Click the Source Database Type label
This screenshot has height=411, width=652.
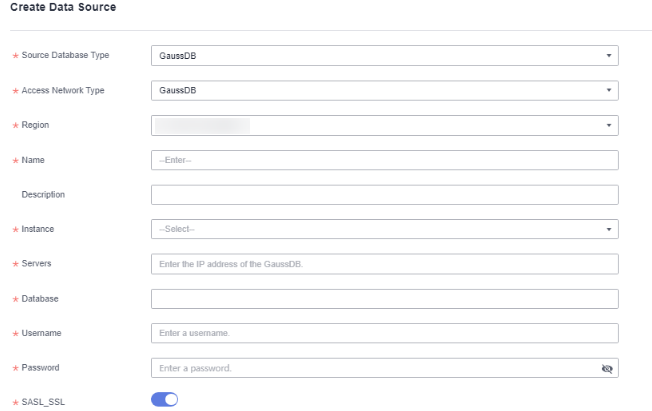[x=65, y=55]
